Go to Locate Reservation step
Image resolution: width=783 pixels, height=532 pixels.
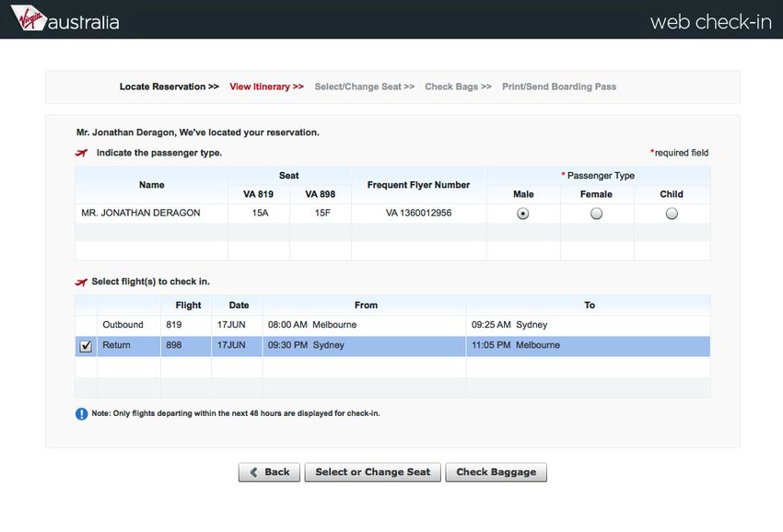pos(169,87)
